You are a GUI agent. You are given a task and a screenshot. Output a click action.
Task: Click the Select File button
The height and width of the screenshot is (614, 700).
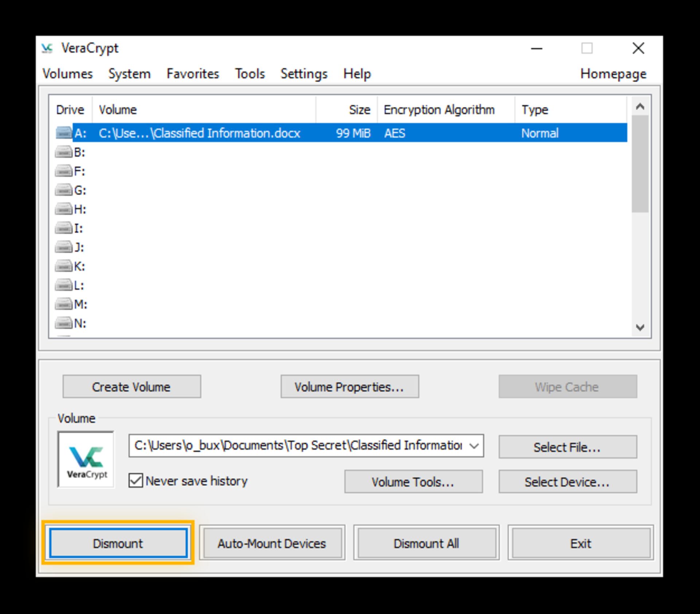568,447
